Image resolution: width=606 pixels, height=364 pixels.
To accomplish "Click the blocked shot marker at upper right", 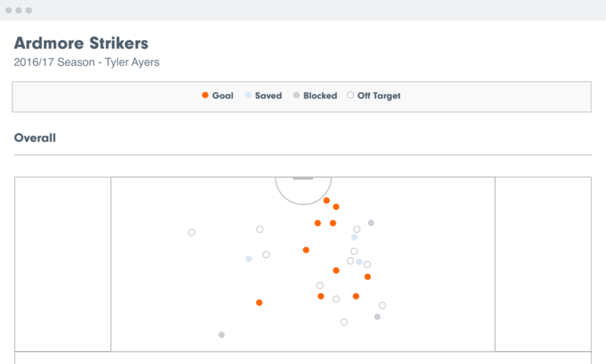I will point(371,222).
